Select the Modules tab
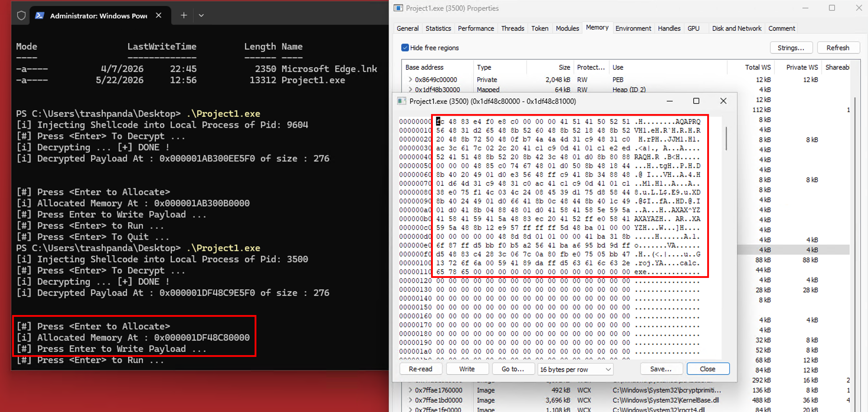 (x=567, y=28)
